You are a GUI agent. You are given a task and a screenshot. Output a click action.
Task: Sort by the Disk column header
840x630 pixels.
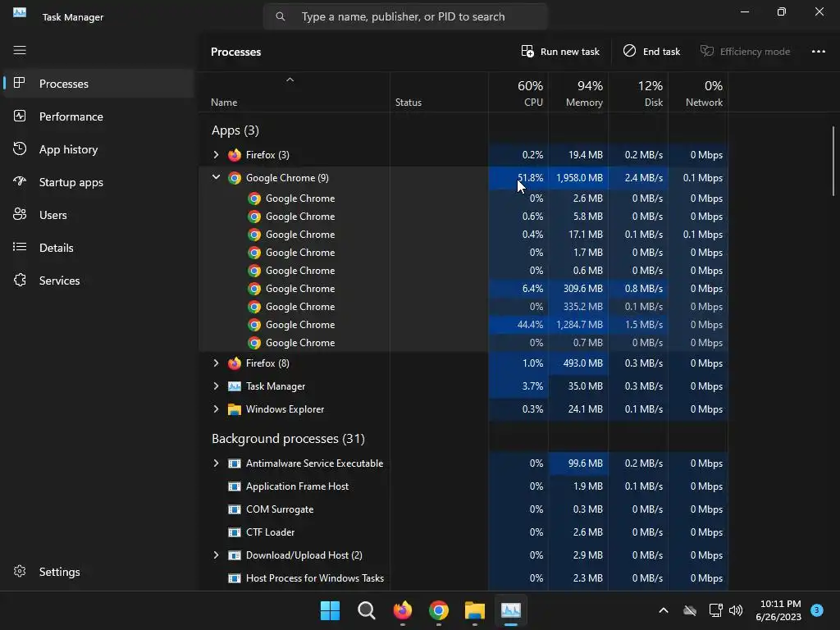pos(638,93)
